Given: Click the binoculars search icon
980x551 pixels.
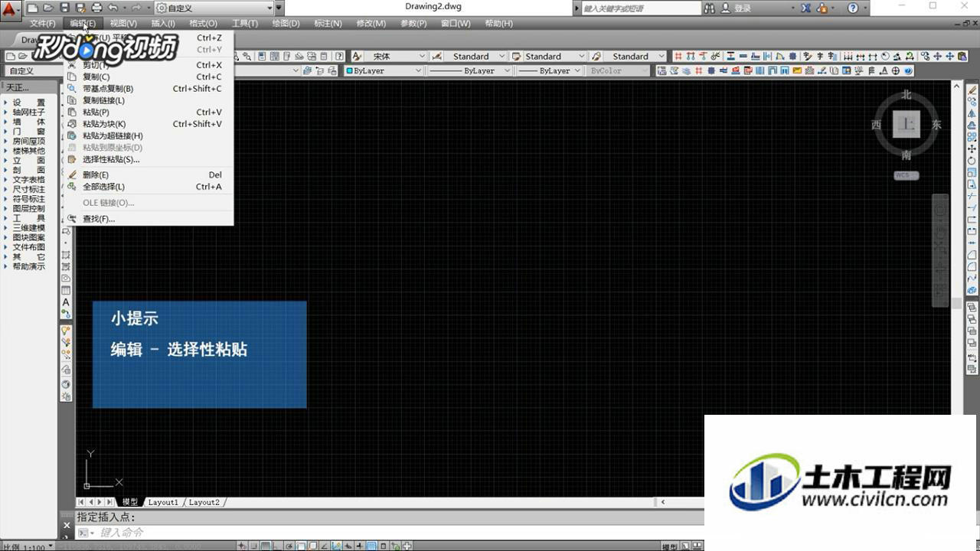Looking at the screenshot, I should point(710,8).
